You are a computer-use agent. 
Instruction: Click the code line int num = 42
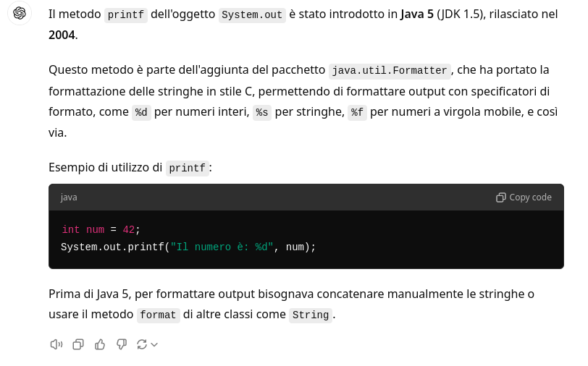coord(101,230)
